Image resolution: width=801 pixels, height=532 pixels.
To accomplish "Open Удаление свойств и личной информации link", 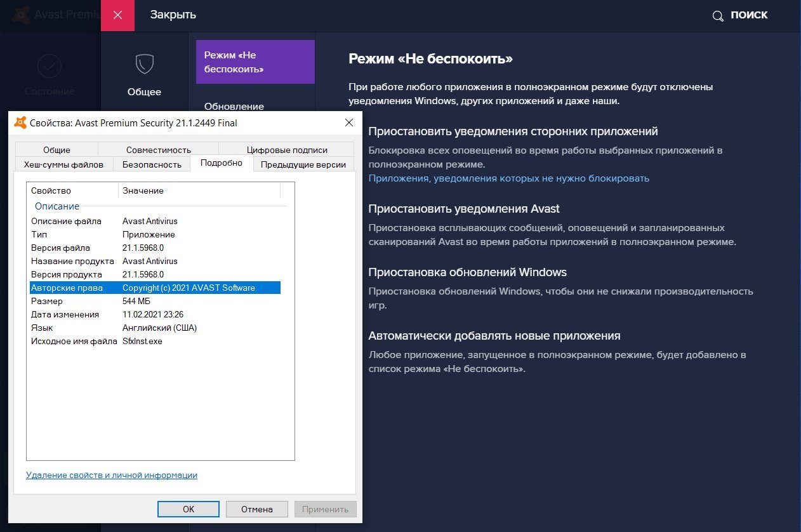I will point(112,475).
